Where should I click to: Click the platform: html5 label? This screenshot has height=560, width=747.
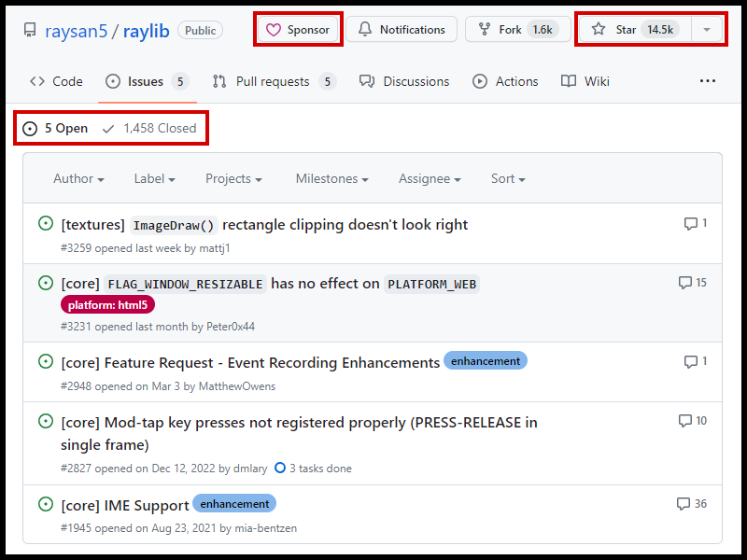pos(108,305)
